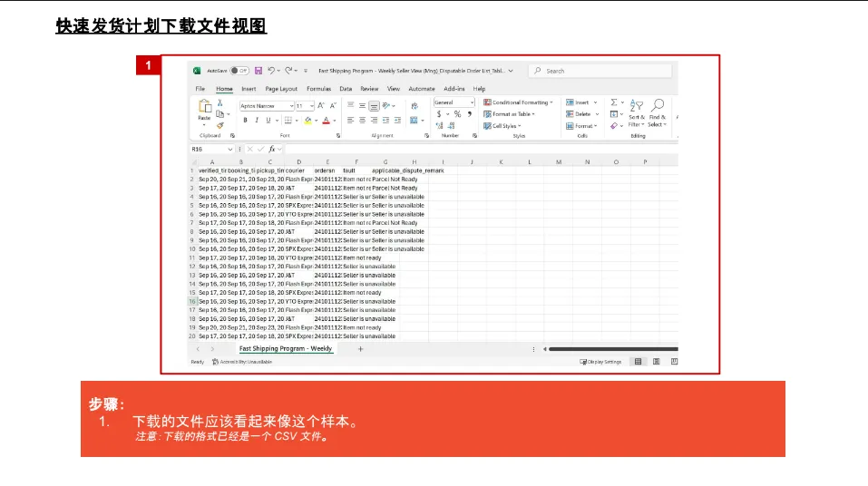Toggle Middle Align button

point(362,105)
